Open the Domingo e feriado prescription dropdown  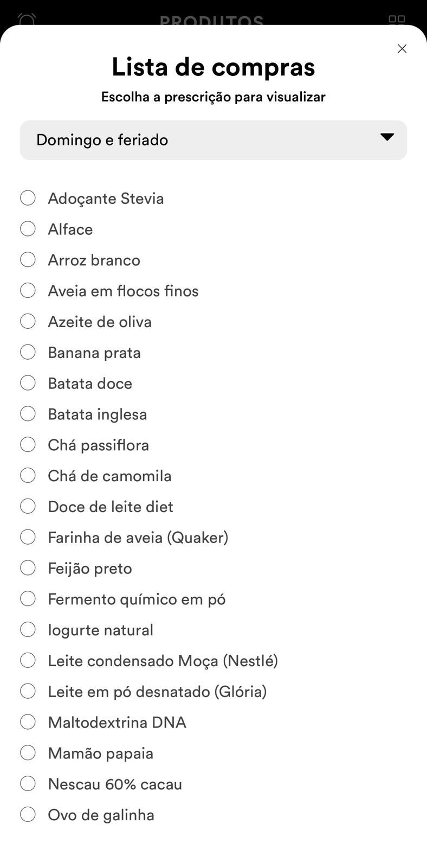213,140
